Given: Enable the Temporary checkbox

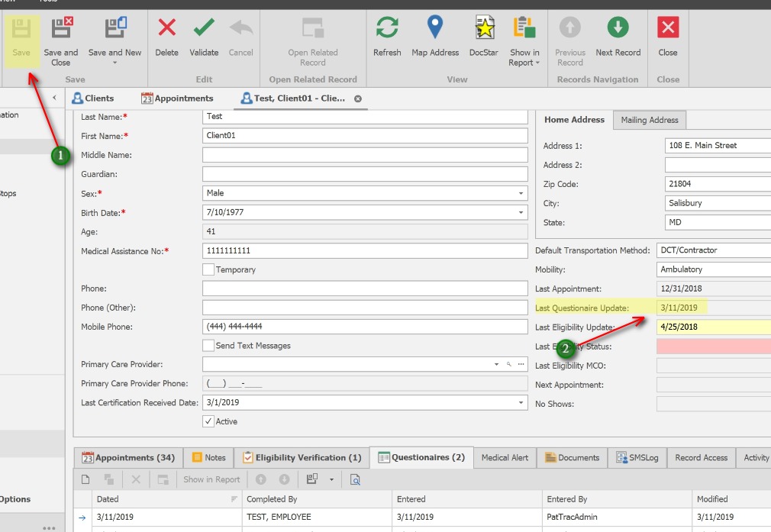Looking at the screenshot, I should [x=208, y=269].
